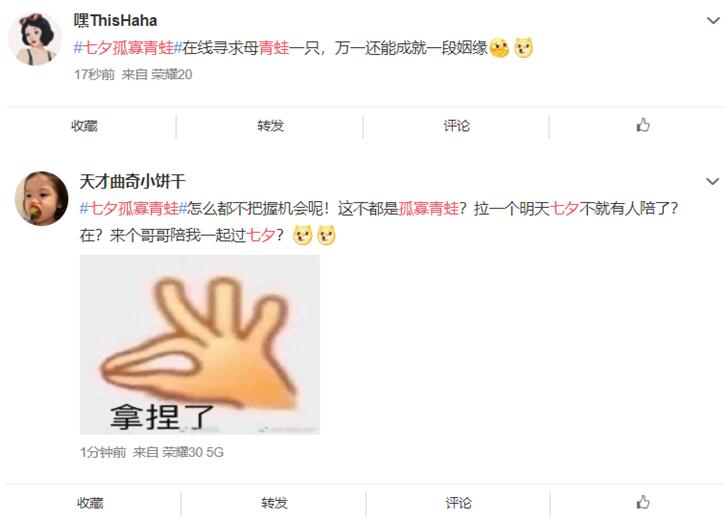Screen dimensions: 725x523
Task: Click 收藏 under the first post
Action: point(84,126)
